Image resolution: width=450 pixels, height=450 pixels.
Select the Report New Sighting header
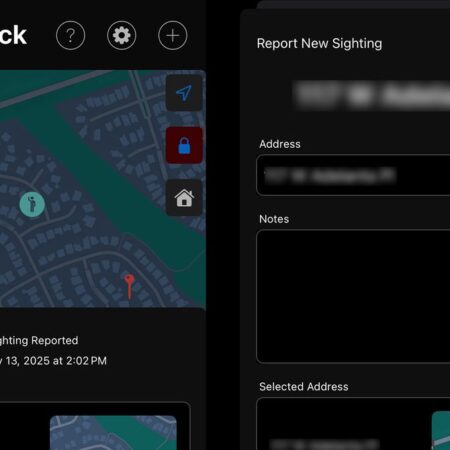319,43
